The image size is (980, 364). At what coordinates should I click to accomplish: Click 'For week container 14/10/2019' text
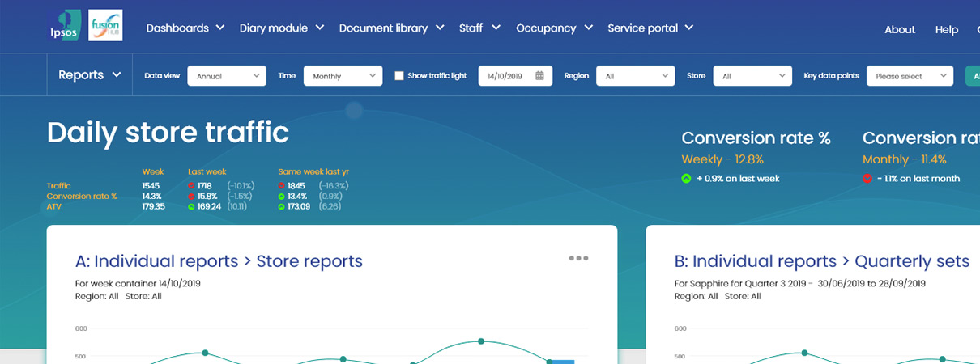pyautogui.click(x=138, y=284)
